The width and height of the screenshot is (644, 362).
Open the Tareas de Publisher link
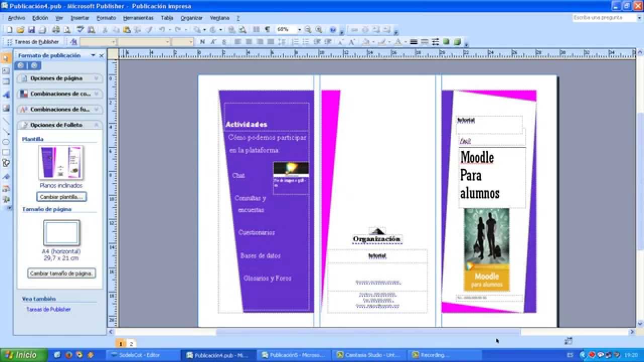(x=48, y=309)
